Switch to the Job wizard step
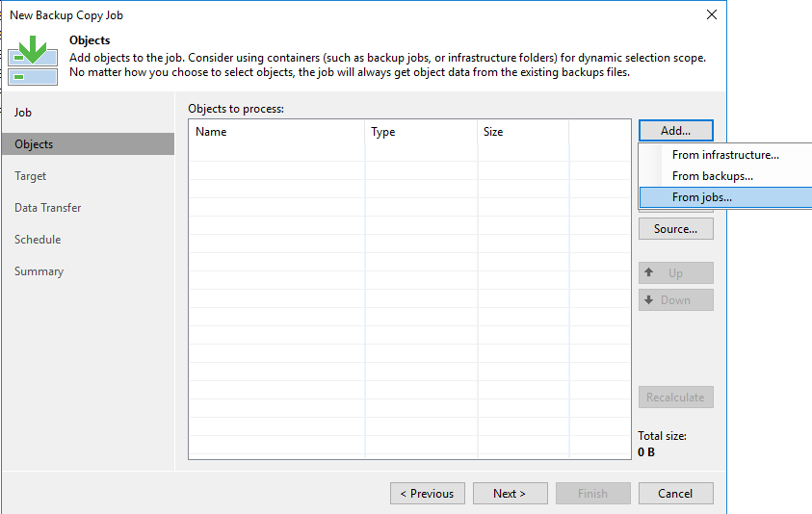The image size is (812, 514). point(23,113)
